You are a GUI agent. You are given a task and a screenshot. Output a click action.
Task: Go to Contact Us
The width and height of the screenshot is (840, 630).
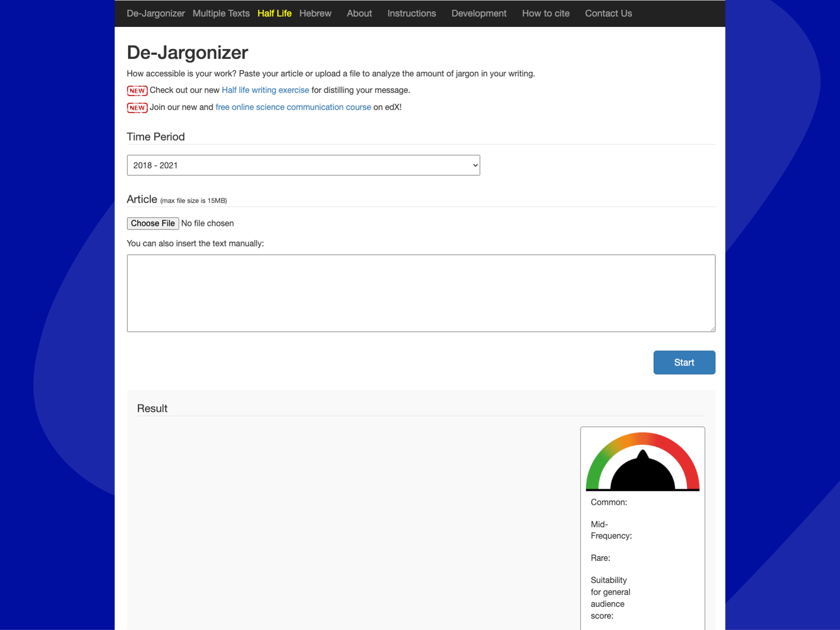click(608, 13)
